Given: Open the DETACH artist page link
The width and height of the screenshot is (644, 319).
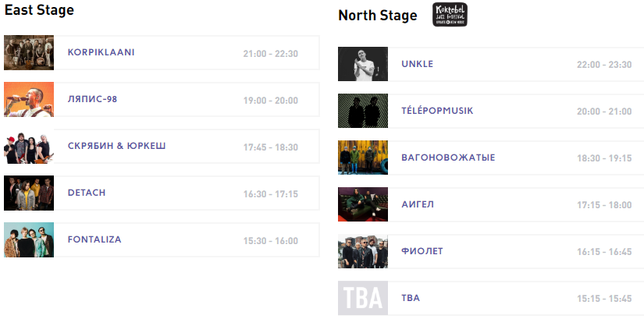Looking at the screenshot, I should [87, 193].
